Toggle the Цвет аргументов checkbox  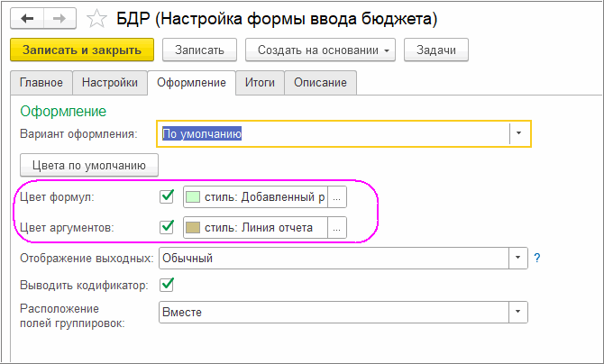(x=166, y=227)
